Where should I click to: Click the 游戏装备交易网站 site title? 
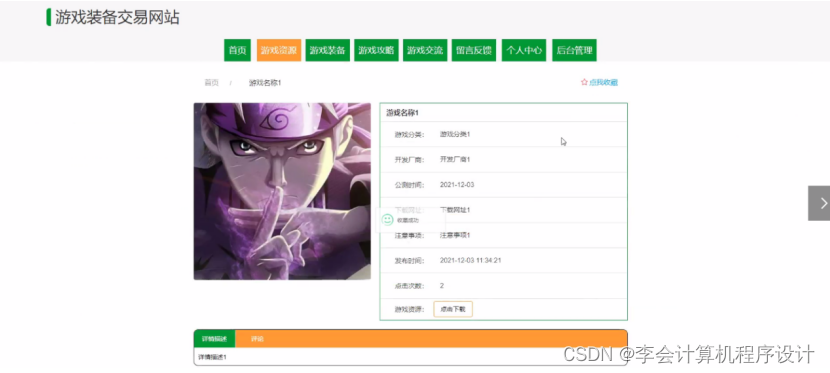tap(117, 17)
